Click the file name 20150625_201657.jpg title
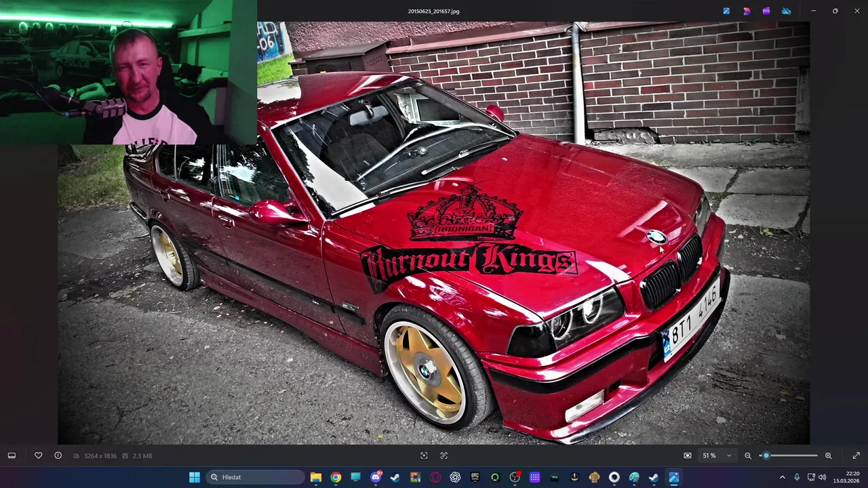 [433, 12]
